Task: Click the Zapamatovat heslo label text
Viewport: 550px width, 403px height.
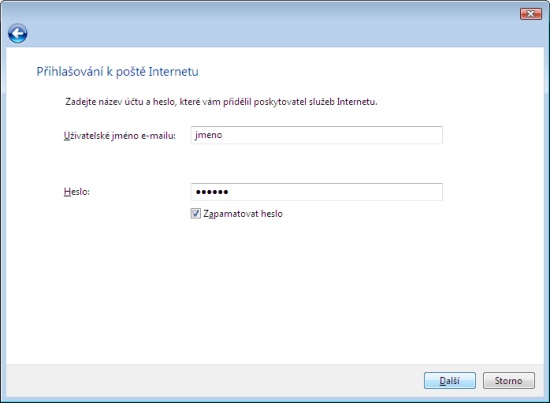Action: [x=243, y=214]
